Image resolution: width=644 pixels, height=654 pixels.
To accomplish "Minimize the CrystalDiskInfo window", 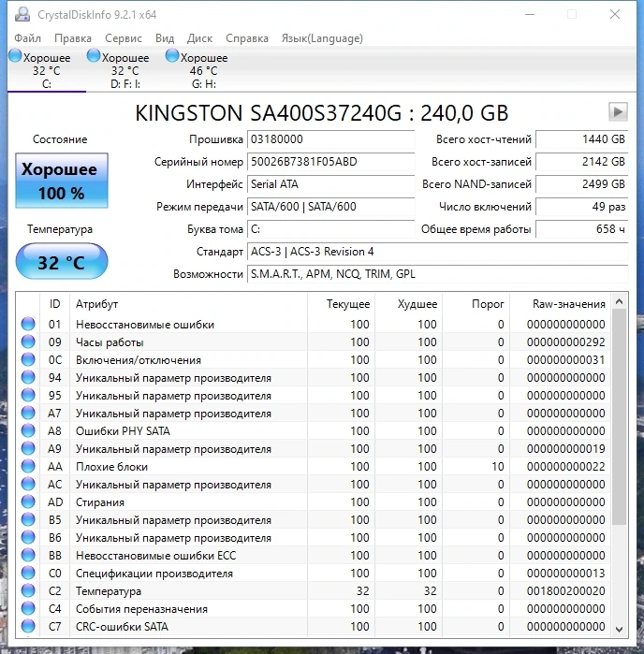I will tap(530, 14).
